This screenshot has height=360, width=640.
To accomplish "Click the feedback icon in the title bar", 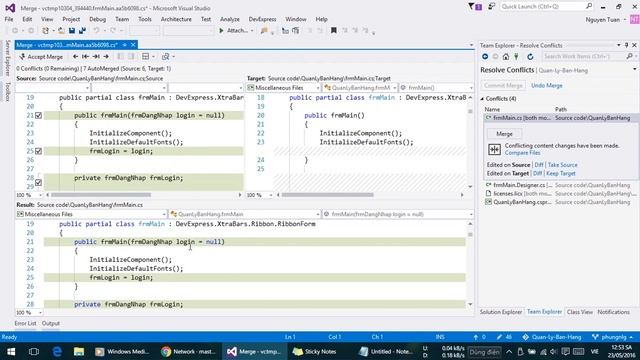I will point(492,7).
